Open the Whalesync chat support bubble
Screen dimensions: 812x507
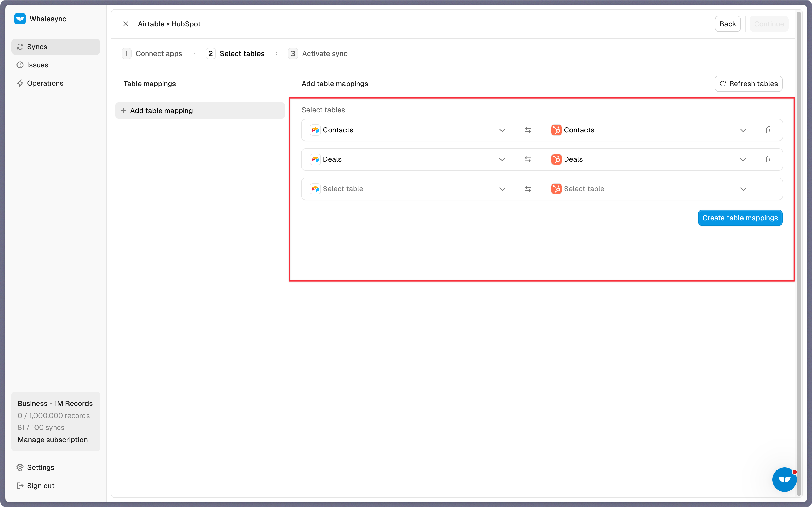tap(785, 480)
